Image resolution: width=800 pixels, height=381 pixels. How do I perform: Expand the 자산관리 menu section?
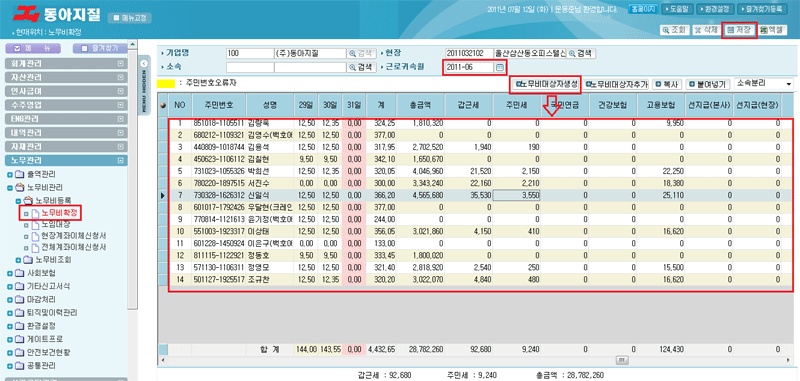coord(66,78)
